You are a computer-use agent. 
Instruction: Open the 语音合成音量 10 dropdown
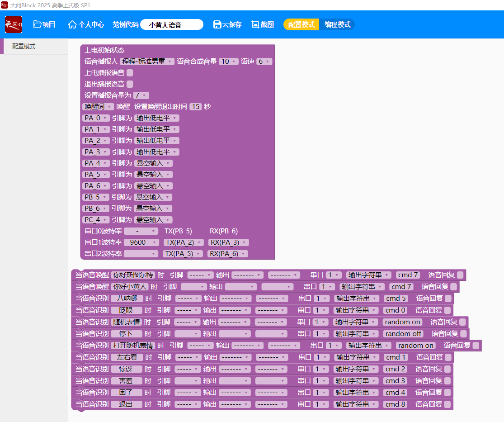[228, 62]
